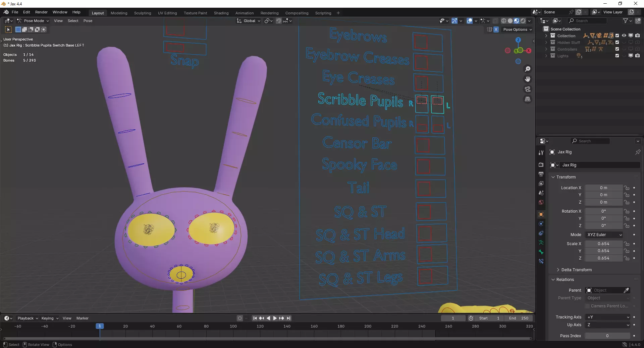Open the Pose menu in viewport header
644x348 pixels.
[x=88, y=21]
